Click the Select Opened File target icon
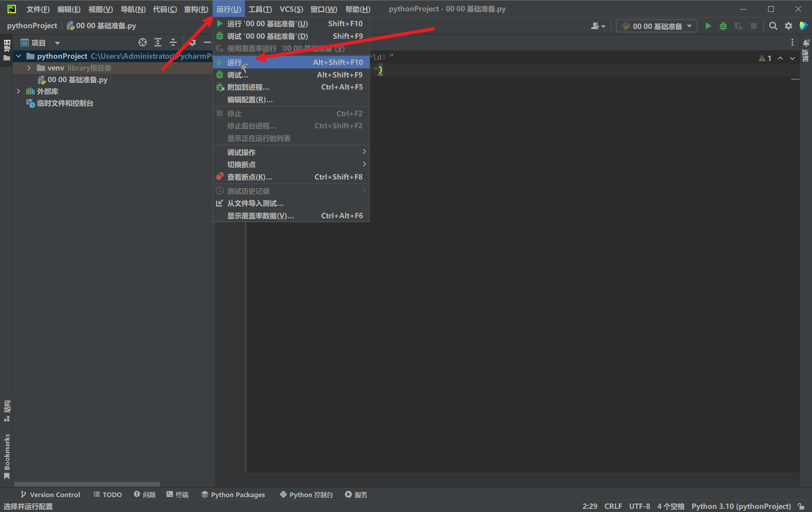 pyautogui.click(x=143, y=43)
